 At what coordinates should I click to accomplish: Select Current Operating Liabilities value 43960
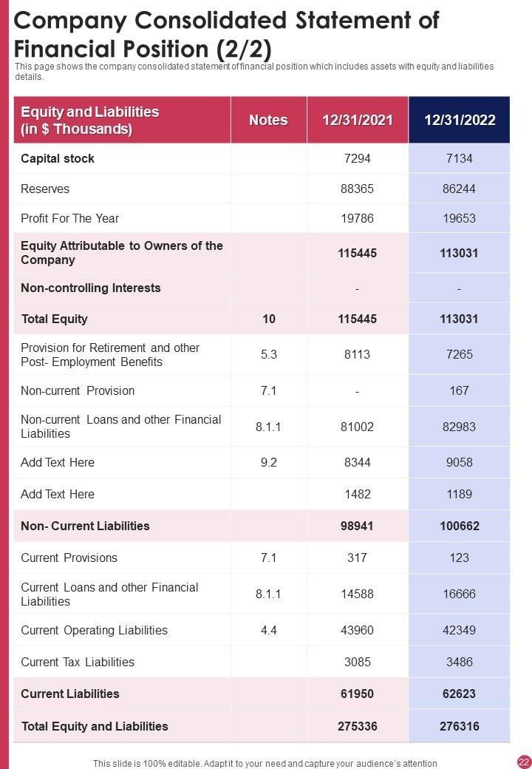coord(358,630)
